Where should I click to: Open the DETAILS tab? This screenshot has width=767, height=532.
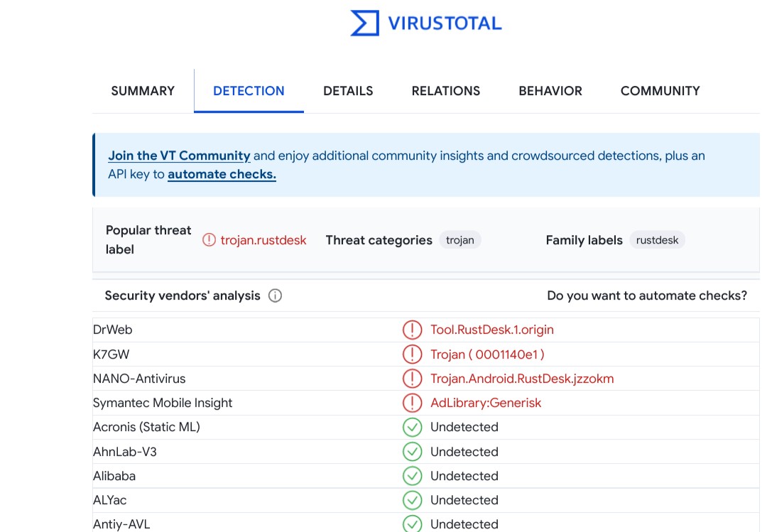click(348, 91)
